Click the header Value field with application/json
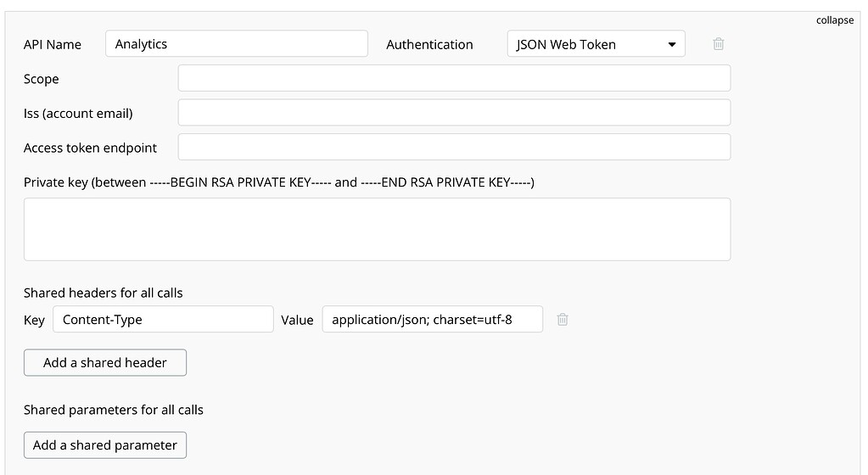This screenshot has height=475, width=868. tap(433, 320)
